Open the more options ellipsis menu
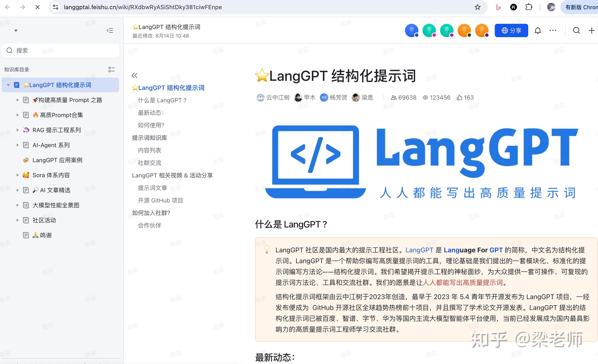Screen dimensions: 598x364 coord(553,30)
